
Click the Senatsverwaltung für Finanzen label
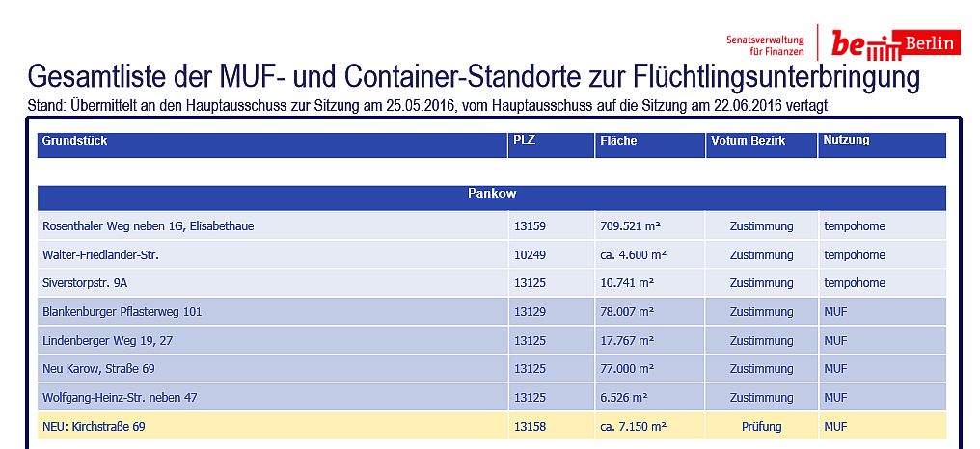[x=765, y=44]
